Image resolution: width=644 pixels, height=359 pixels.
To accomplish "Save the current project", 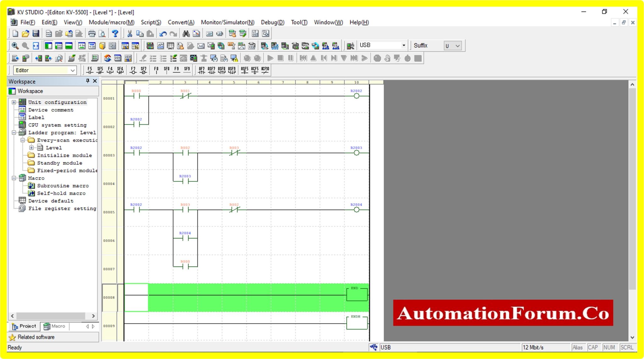I will coord(35,33).
